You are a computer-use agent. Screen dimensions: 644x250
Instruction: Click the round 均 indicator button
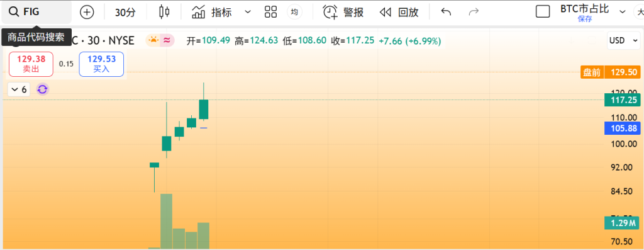294,13
